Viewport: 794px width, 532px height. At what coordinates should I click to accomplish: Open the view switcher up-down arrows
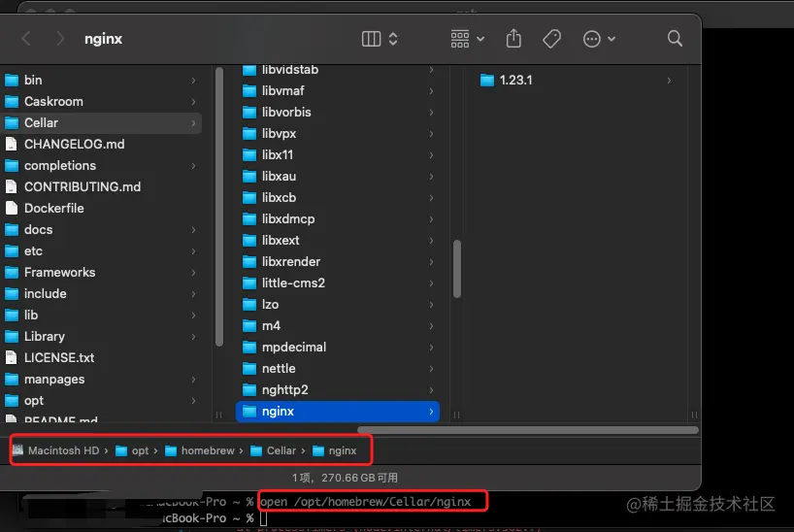(x=393, y=39)
